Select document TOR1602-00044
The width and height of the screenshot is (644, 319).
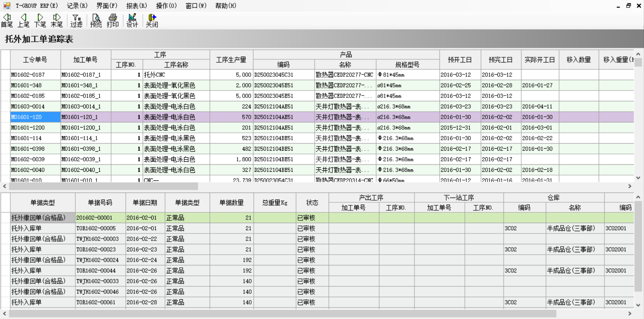[100, 271]
